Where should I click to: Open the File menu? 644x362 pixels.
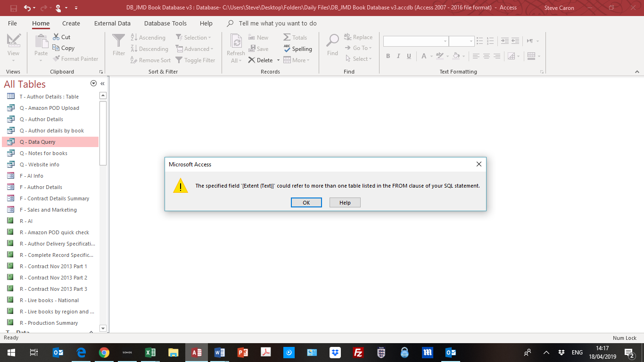coord(12,23)
